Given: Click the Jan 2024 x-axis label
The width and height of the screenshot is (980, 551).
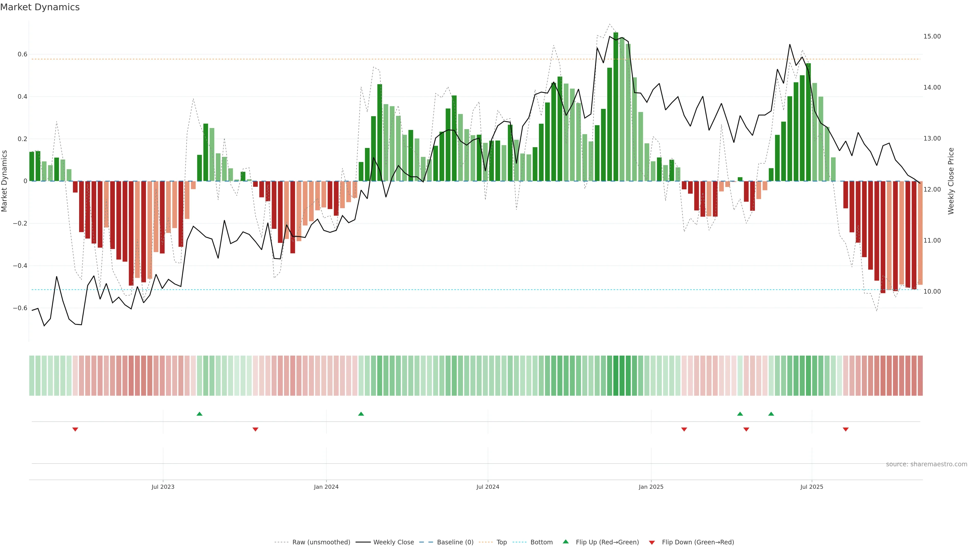Looking at the screenshot, I should tap(326, 487).
